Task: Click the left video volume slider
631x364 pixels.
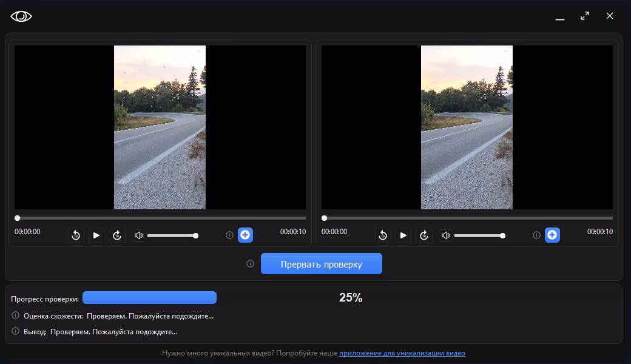Action: tap(171, 235)
